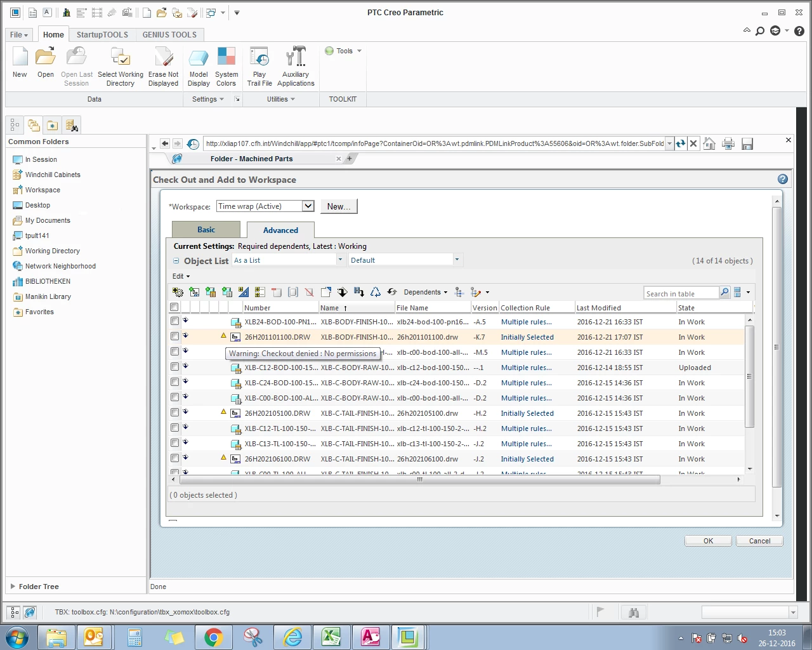The image size is (812, 650).
Task: Open Excel from the taskbar
Action: tap(331, 637)
